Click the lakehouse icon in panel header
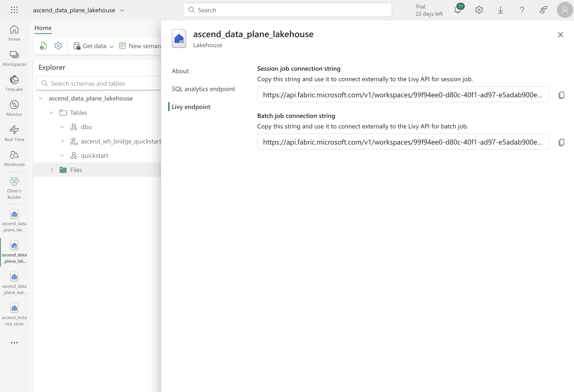The width and height of the screenshot is (574, 392). point(179,38)
